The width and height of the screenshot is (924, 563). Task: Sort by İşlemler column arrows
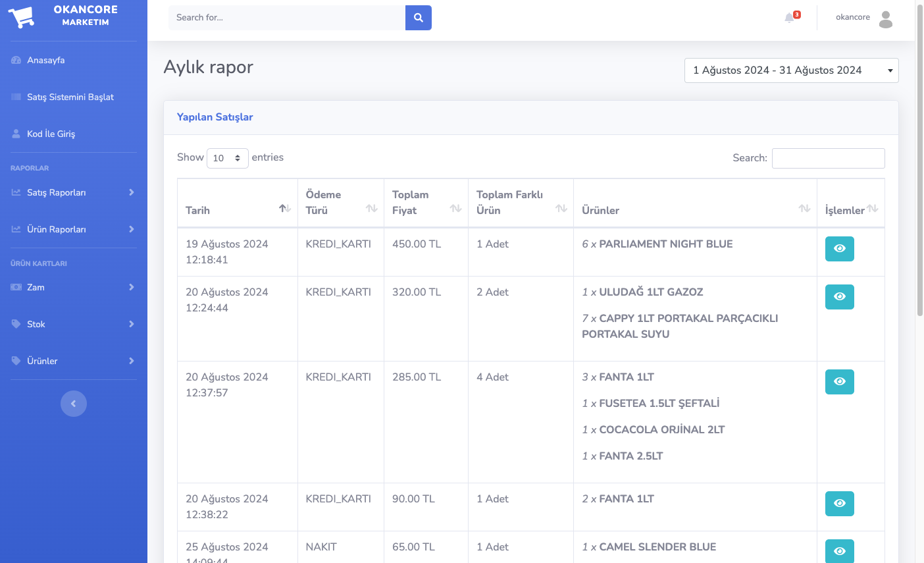(x=873, y=209)
